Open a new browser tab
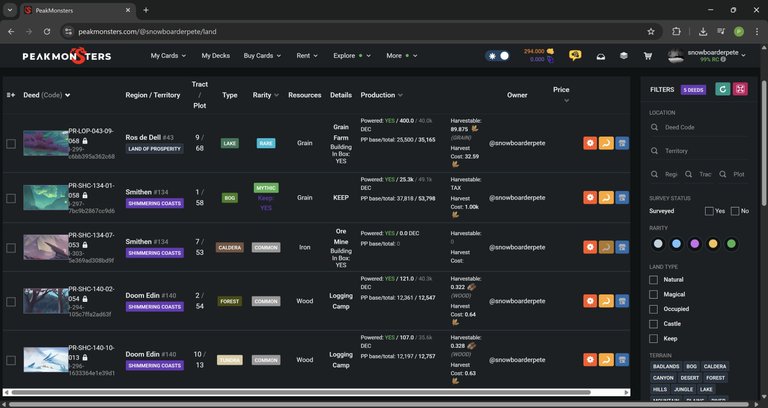The height and width of the screenshot is (408, 768). click(x=146, y=10)
